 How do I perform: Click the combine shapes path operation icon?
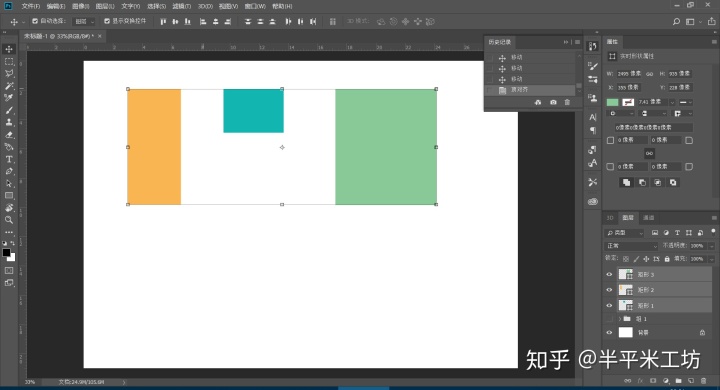pos(626,183)
